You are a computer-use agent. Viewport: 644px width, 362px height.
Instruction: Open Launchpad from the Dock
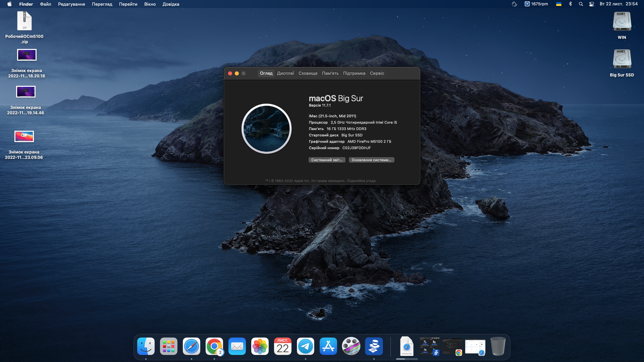pyautogui.click(x=169, y=346)
